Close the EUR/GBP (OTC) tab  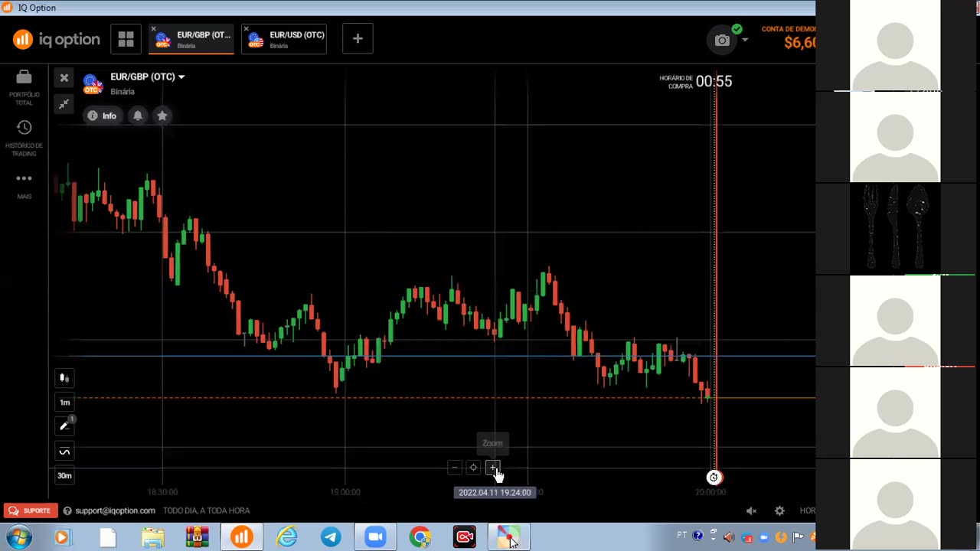click(153, 29)
